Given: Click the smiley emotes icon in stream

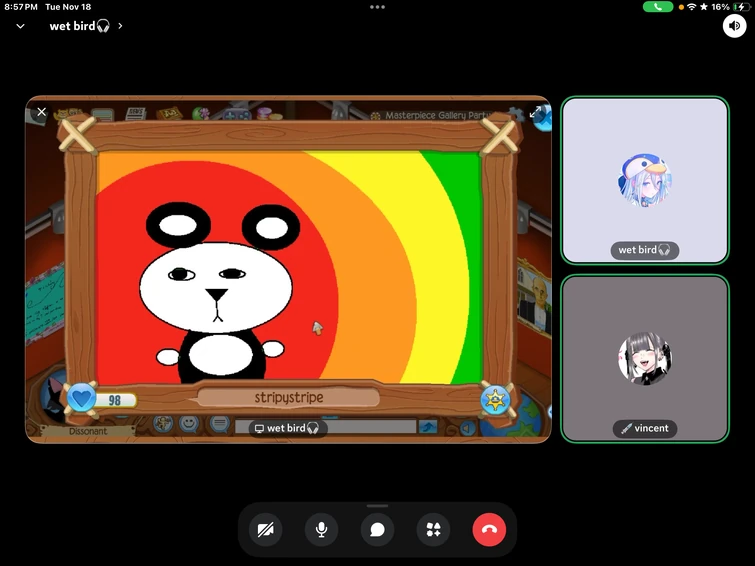Looking at the screenshot, I should [189, 424].
